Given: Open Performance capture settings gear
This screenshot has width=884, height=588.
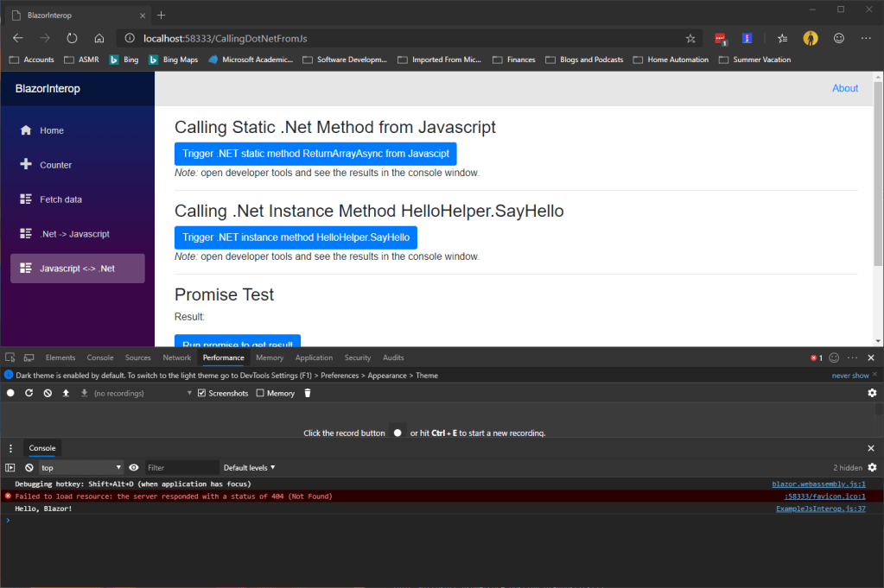Looking at the screenshot, I should [x=872, y=393].
